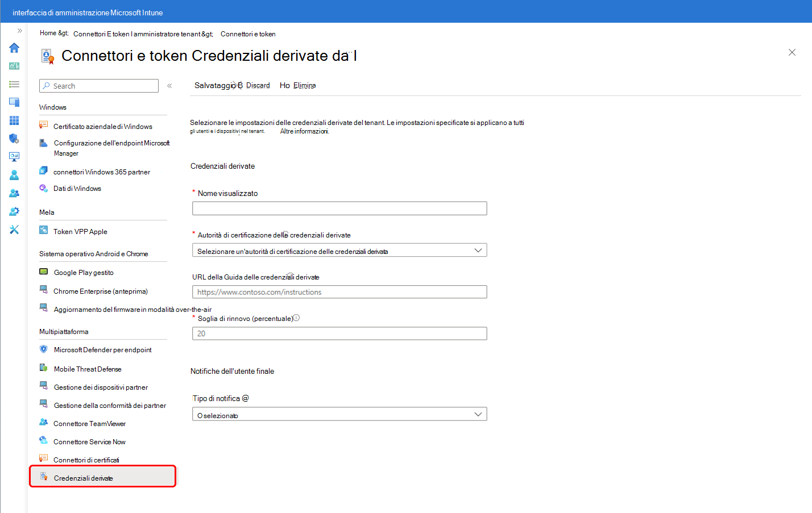
Task: Click the URL della Guida input field
Action: [x=339, y=292]
